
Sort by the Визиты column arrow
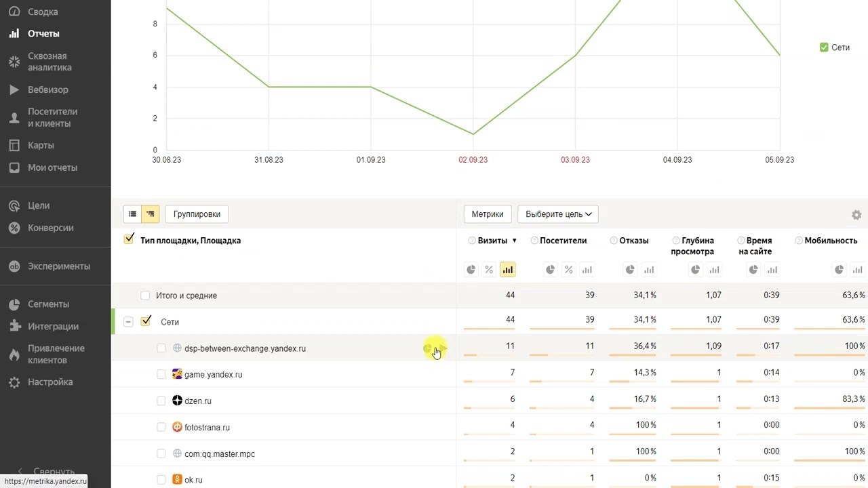click(x=515, y=241)
